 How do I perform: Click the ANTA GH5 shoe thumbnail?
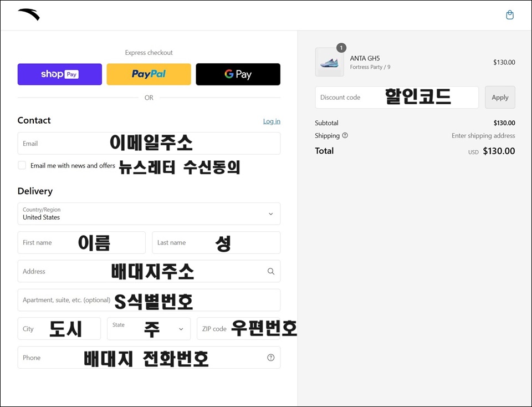click(x=329, y=62)
